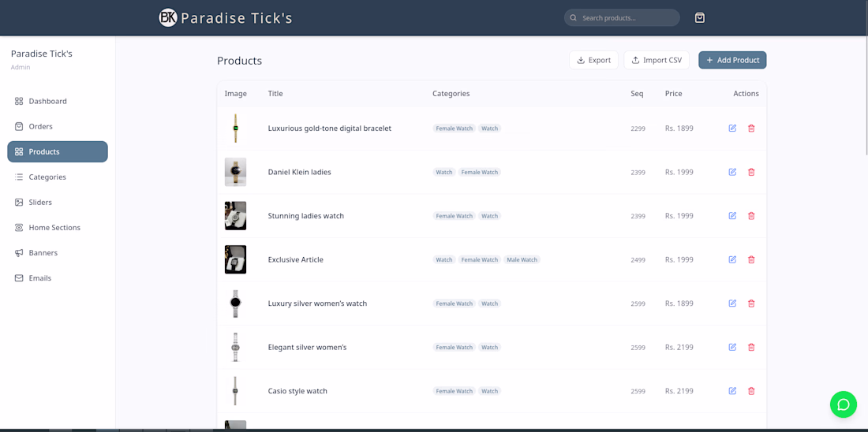Screen dimensions: 868x432
Task: Open the gold-tone digital bracelet thumbnail
Action: click(235, 128)
